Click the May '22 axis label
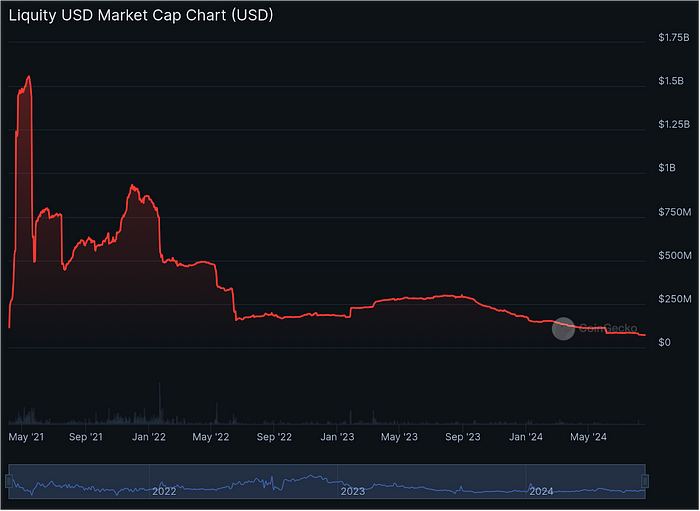 coord(211,437)
